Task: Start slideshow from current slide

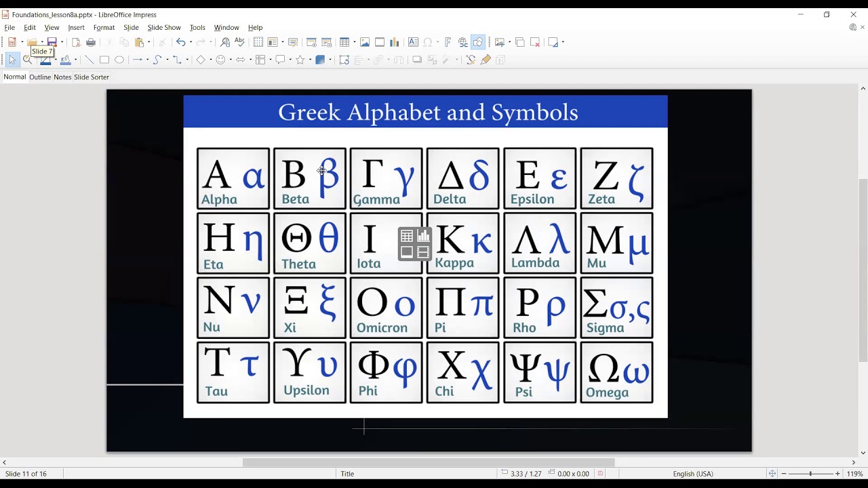Action: pos(326,42)
